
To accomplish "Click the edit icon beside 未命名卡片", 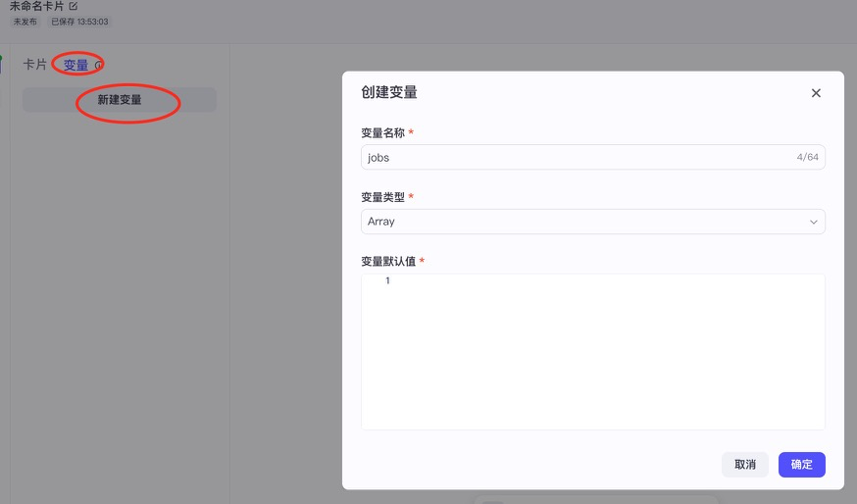I will coord(74,6).
